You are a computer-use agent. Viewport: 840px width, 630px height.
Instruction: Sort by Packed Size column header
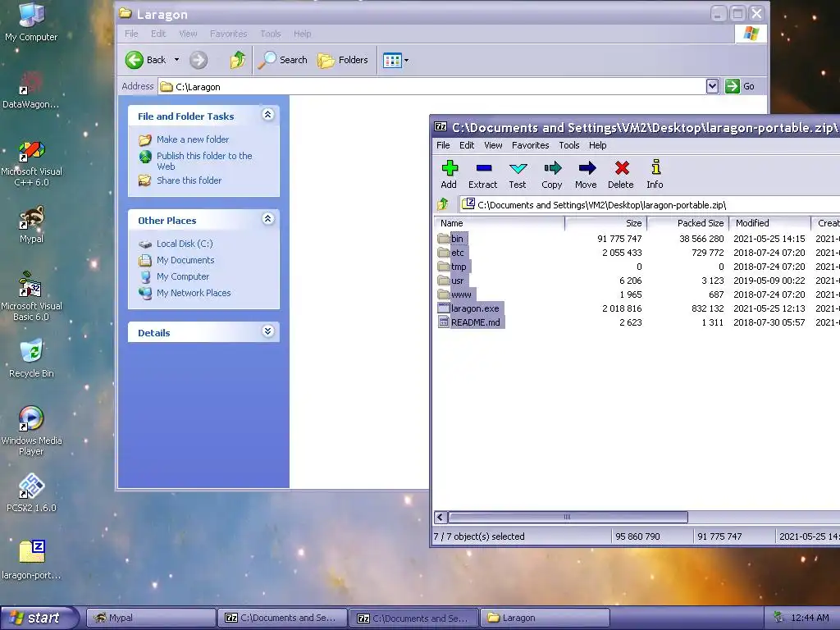click(x=688, y=223)
